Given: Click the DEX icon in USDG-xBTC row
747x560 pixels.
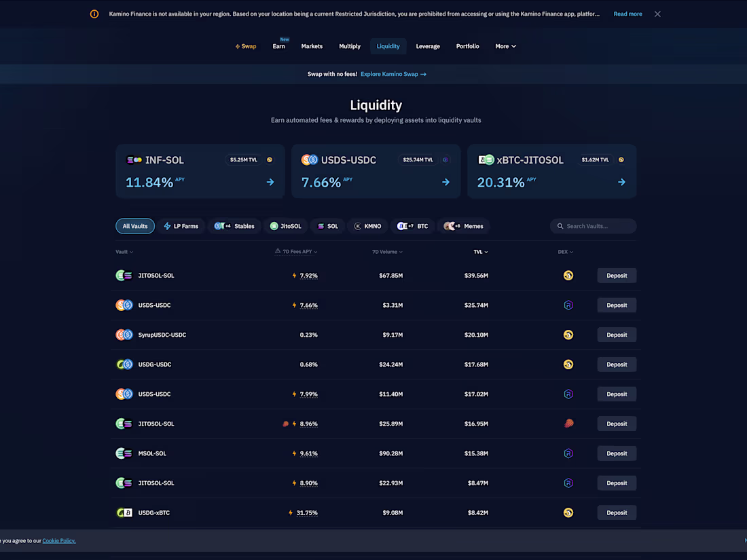Looking at the screenshot, I should [568, 513].
